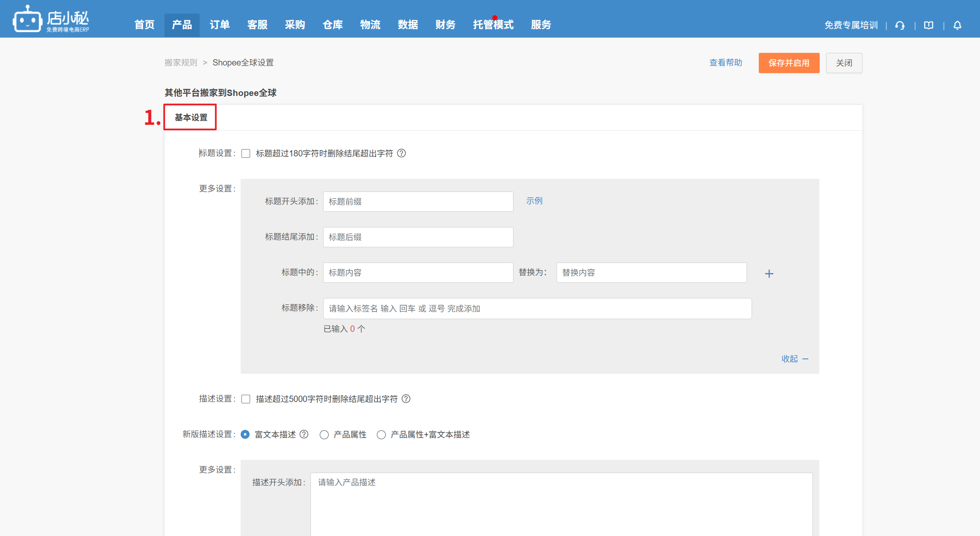Click the 示例 link beside title prefix
Viewport: 980px width, 536px height.
click(534, 201)
